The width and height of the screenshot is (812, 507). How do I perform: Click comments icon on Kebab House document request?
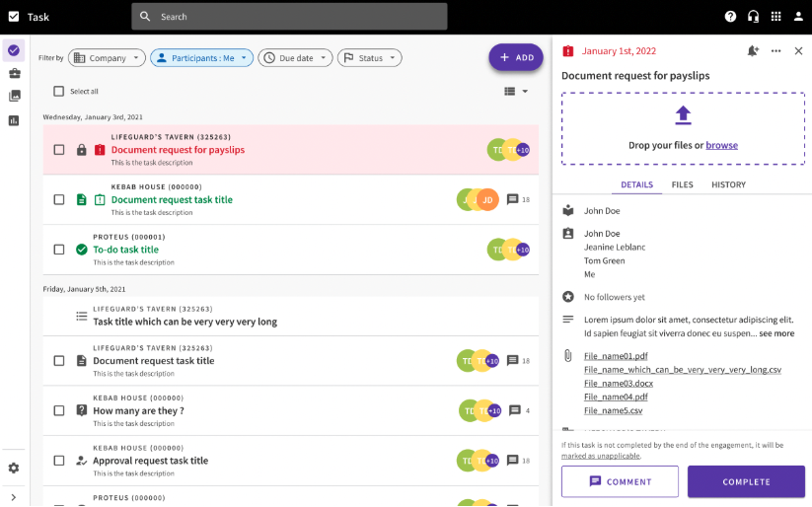(x=512, y=199)
